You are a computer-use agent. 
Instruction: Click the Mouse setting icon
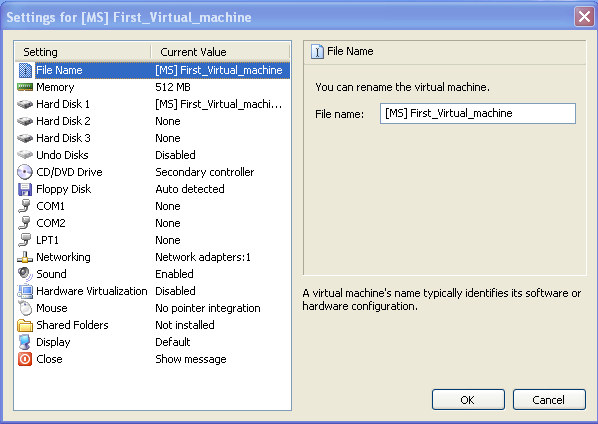25,308
